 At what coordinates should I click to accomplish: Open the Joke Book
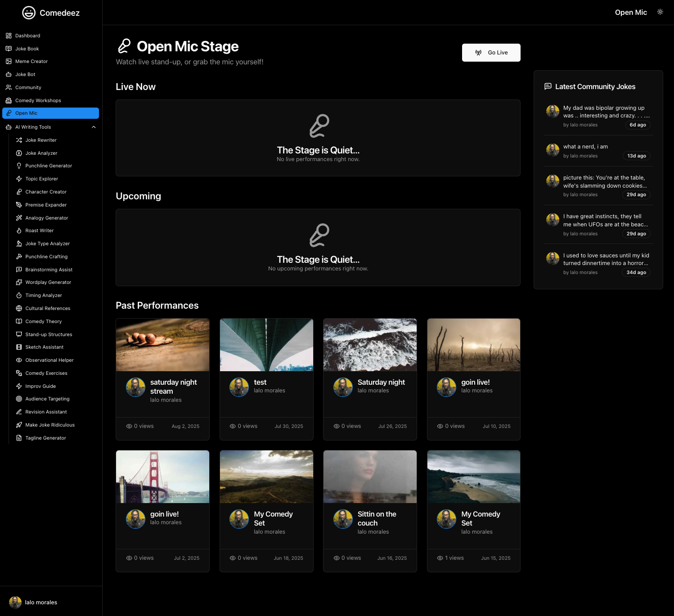point(27,49)
